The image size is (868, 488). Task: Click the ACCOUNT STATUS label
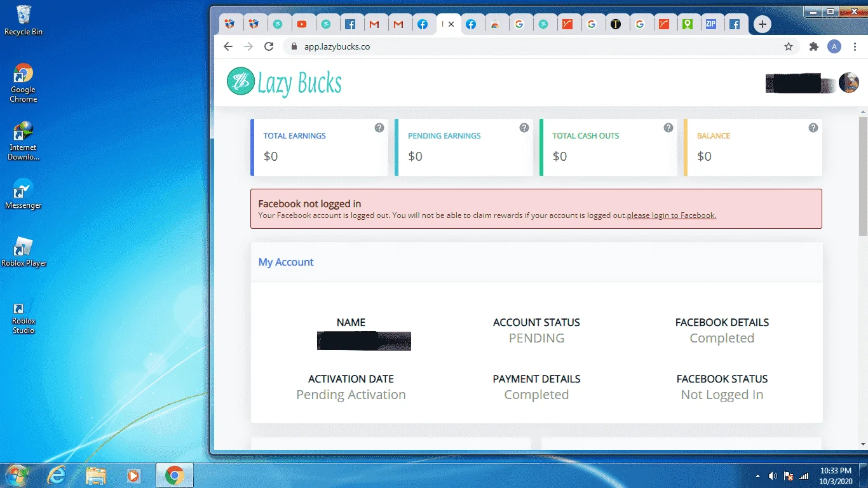tap(536, 322)
